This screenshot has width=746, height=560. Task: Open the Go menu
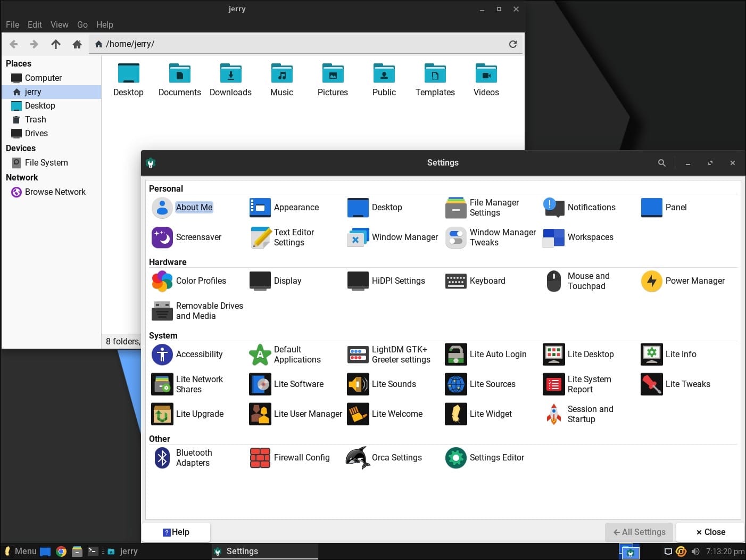point(82,24)
